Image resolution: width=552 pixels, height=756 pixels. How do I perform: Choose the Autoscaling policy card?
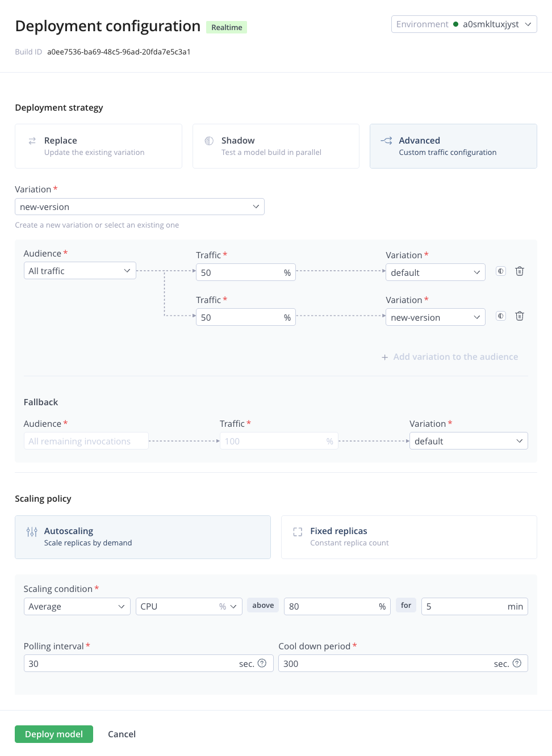(x=143, y=537)
